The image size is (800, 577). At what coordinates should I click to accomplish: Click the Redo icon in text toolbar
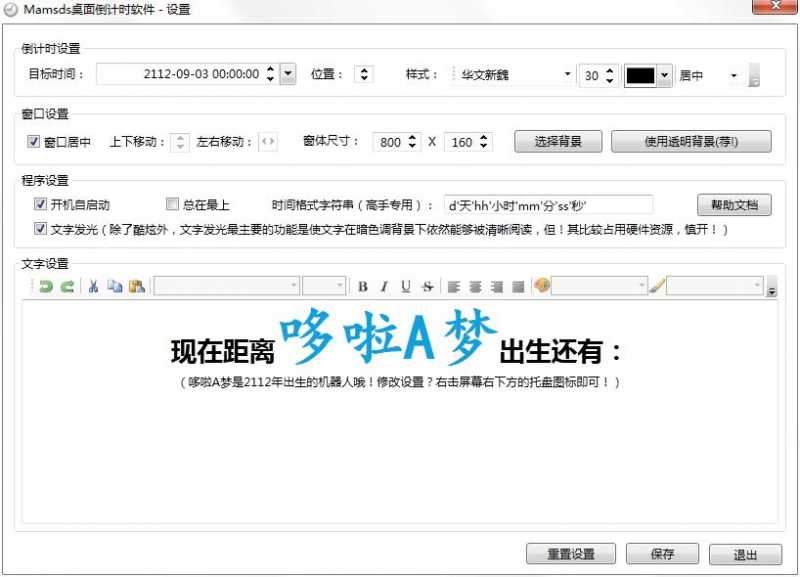[x=66, y=285]
